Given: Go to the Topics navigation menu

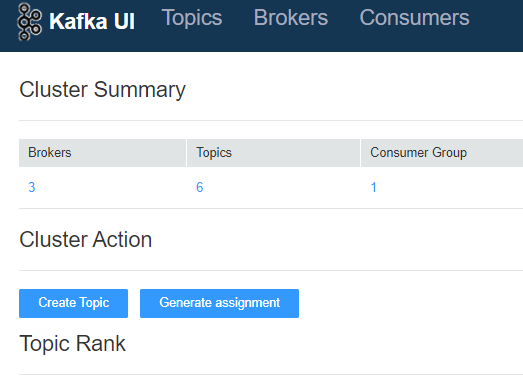Looking at the screenshot, I should click(x=192, y=17).
